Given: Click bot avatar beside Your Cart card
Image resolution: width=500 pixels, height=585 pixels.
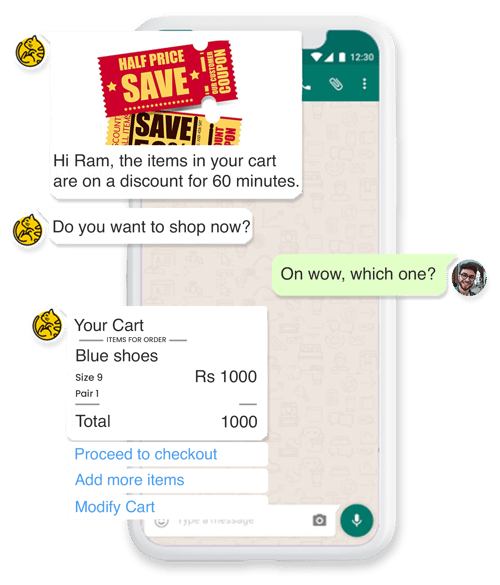Looking at the screenshot, I should click(x=47, y=325).
